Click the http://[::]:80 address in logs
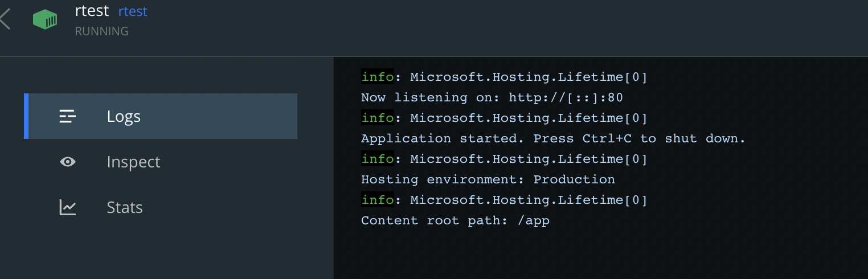This screenshot has height=279, width=868. click(566, 97)
